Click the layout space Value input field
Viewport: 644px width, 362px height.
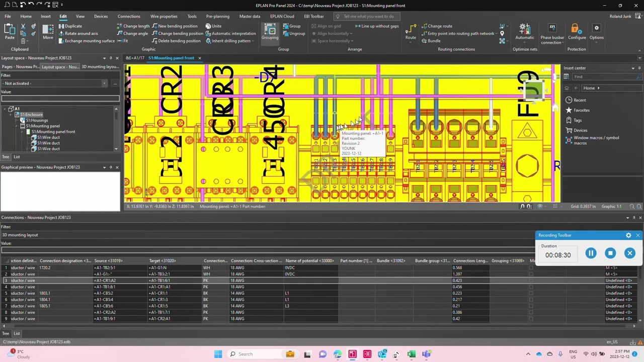click(x=60, y=99)
